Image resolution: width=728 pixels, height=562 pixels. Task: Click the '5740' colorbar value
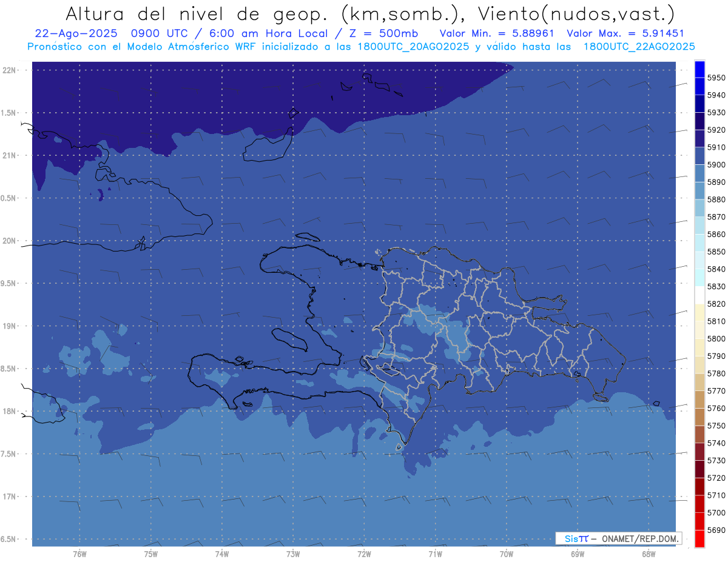point(716,443)
